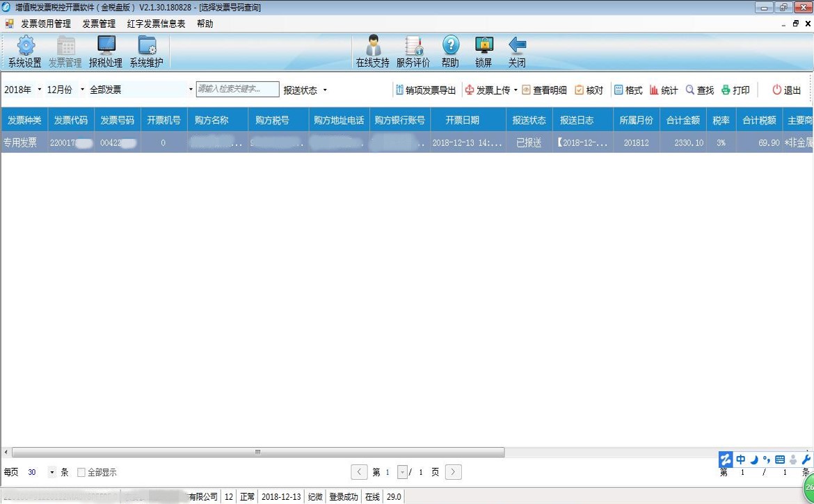Screen dimensions: 814x504
Task: Open the 12月份 month dropdown
Action: click(82, 90)
